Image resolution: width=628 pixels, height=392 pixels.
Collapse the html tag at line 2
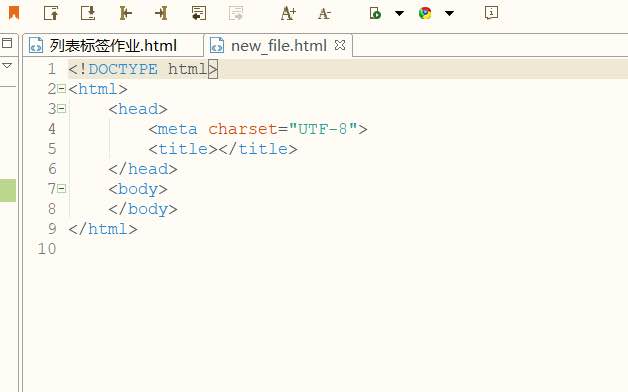[61, 88]
